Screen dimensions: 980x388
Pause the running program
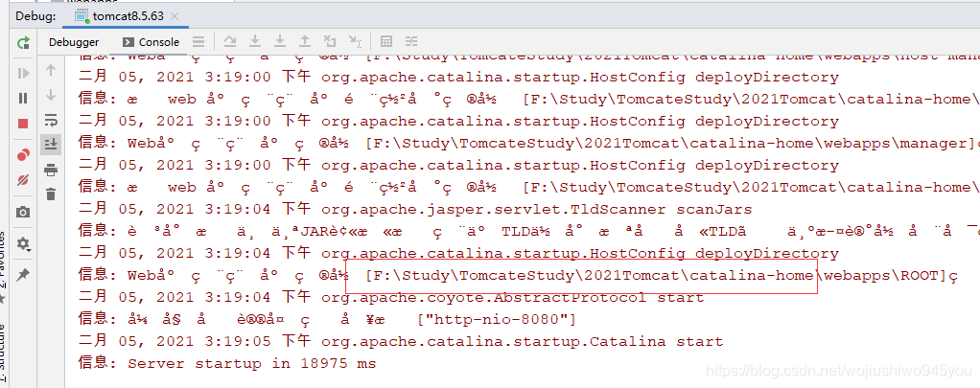click(23, 98)
